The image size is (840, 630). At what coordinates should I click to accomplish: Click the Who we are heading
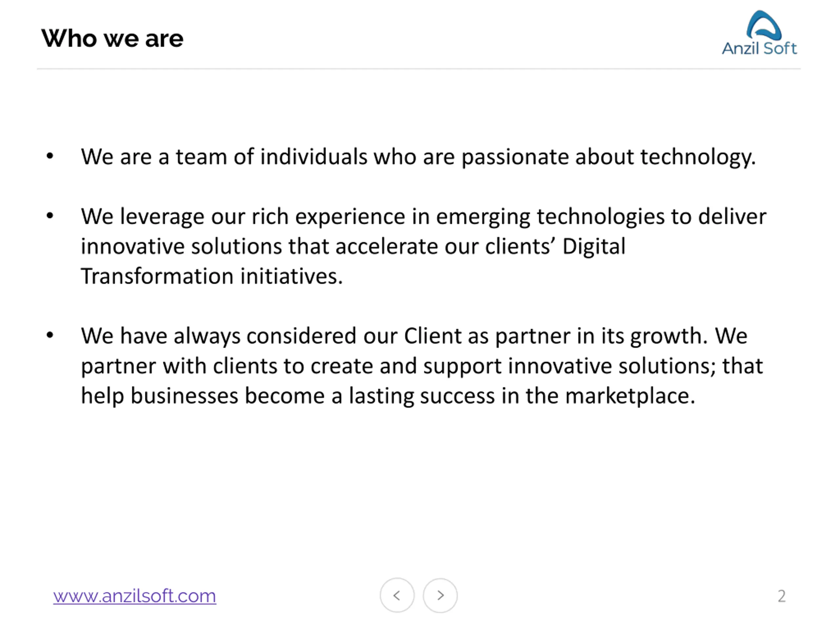coord(113,38)
